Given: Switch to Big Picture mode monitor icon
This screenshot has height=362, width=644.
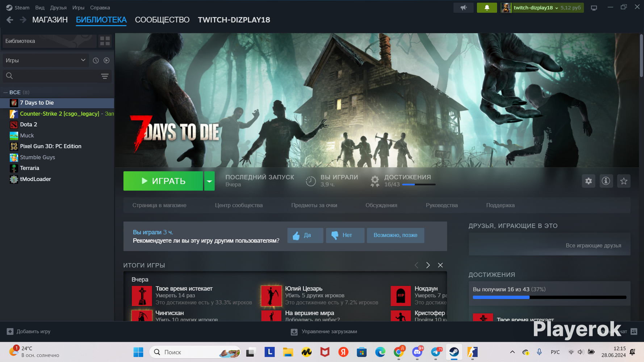Looking at the screenshot, I should point(594,8).
